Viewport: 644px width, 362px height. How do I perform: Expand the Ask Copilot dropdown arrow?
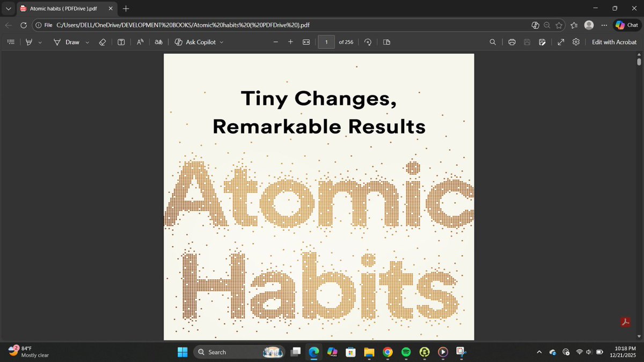click(222, 42)
